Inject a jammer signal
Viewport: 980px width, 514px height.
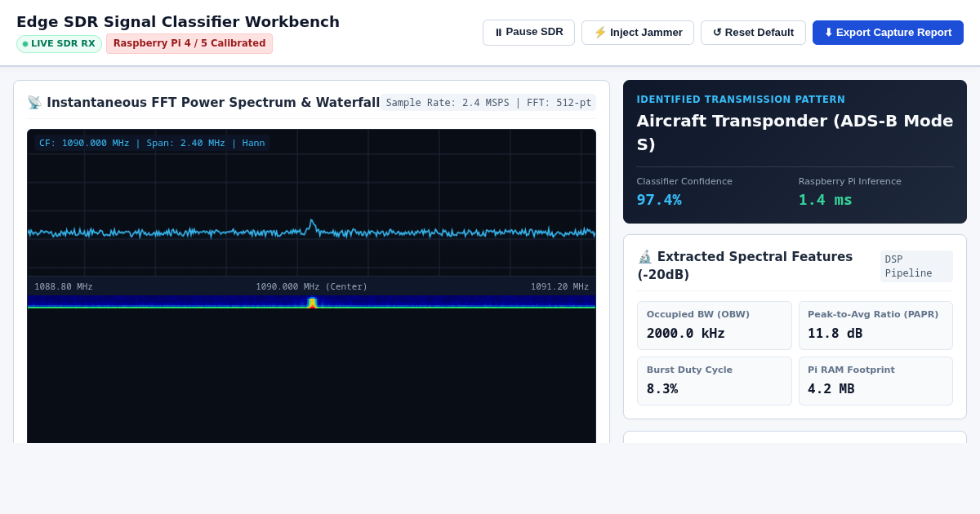638,33
